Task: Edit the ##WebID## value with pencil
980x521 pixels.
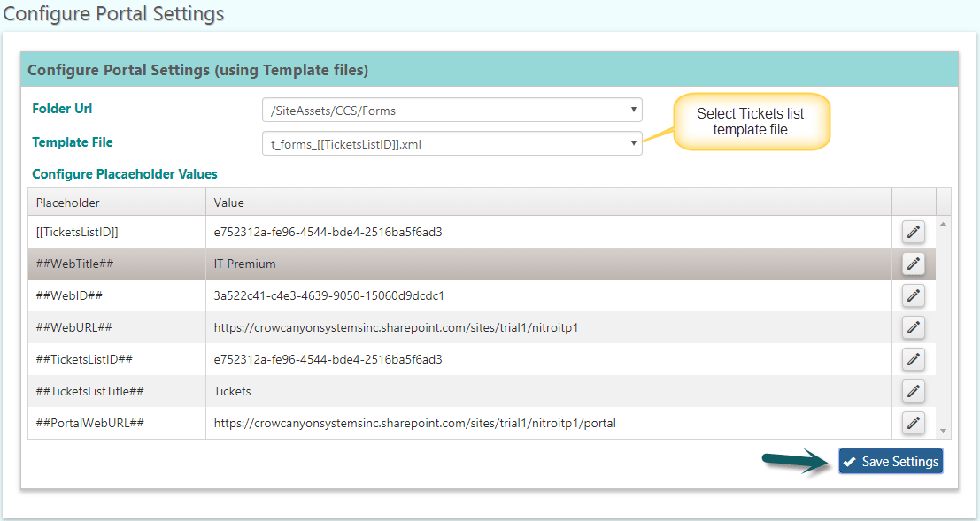Action: pos(913,295)
